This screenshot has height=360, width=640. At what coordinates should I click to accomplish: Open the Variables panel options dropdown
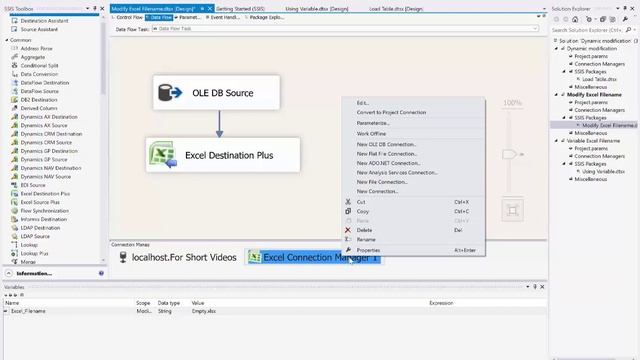528,287
